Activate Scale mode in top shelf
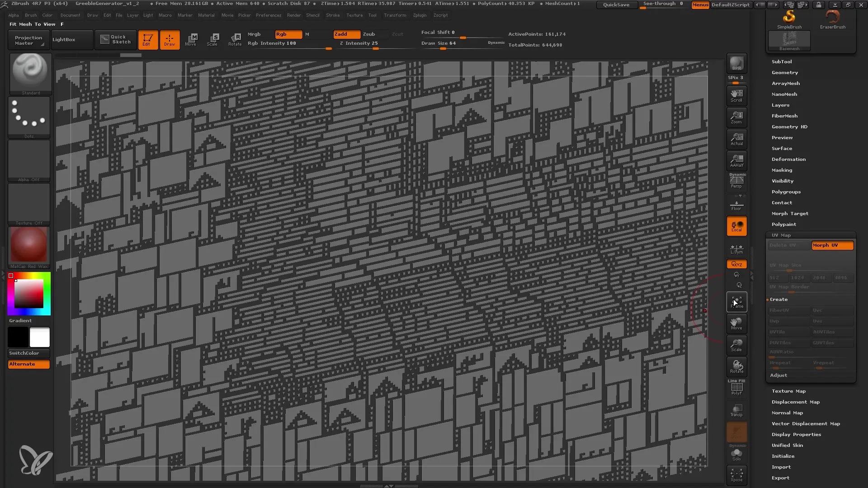Screen dimensions: 868x488 pos(212,40)
